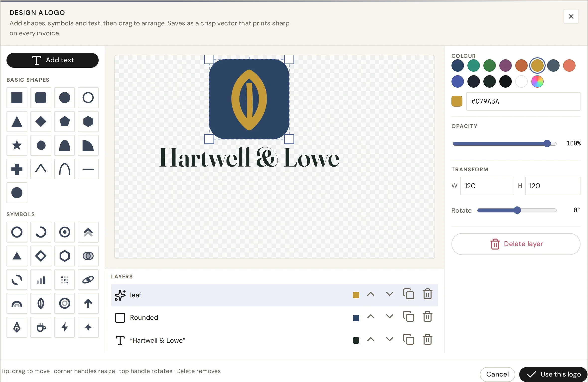Insert the dot grid symbol
Screen dimensions: 588x382
[x=65, y=280]
